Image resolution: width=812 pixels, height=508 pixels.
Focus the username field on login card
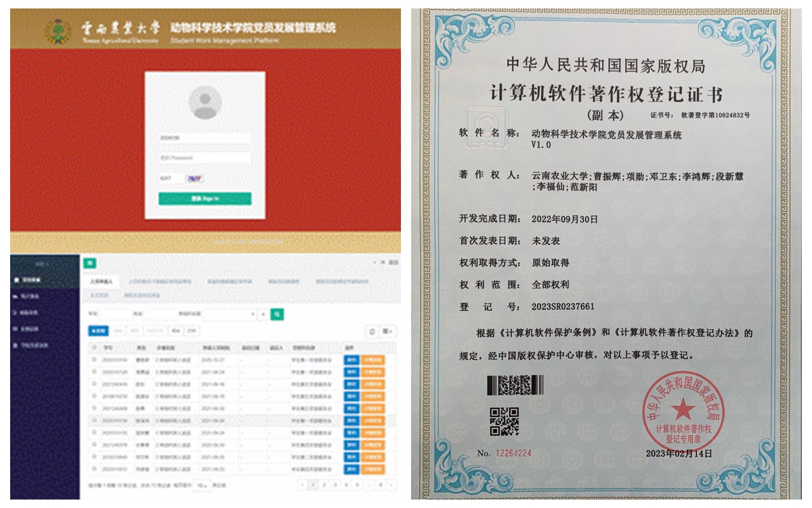[x=205, y=138]
